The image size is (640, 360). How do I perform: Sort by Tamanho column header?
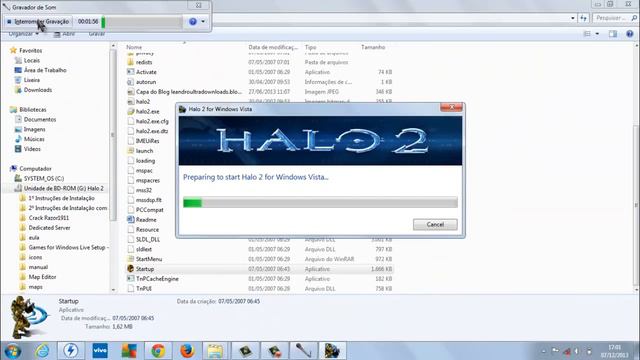click(373, 47)
